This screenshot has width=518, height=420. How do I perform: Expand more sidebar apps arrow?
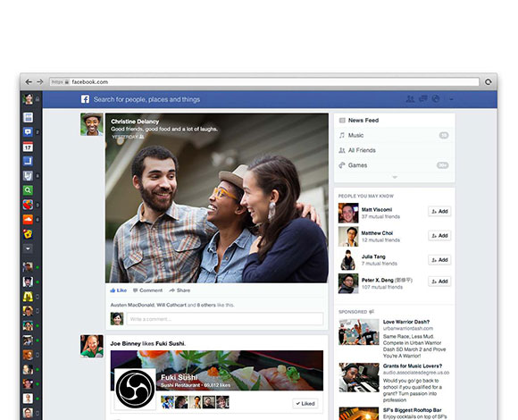click(28, 248)
